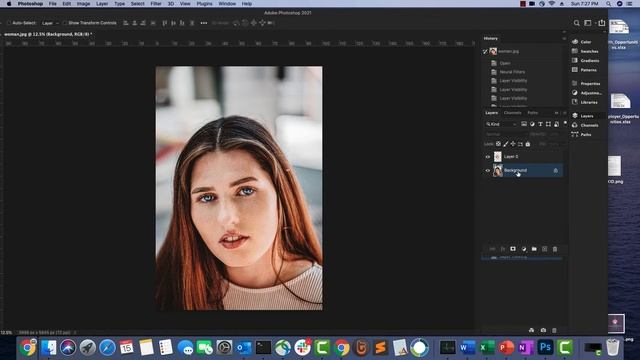640x360 pixels.
Task: Enable the Auto-Select checkbox
Action: coord(9,23)
